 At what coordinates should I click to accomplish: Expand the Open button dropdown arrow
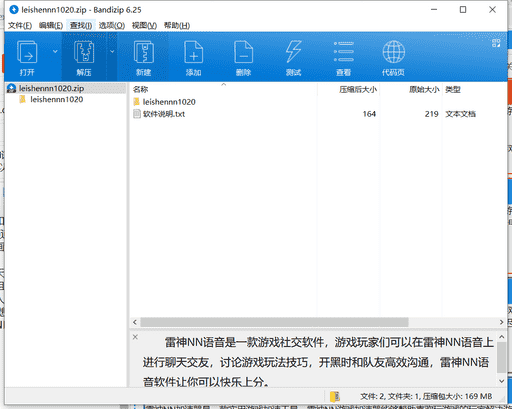coord(55,51)
